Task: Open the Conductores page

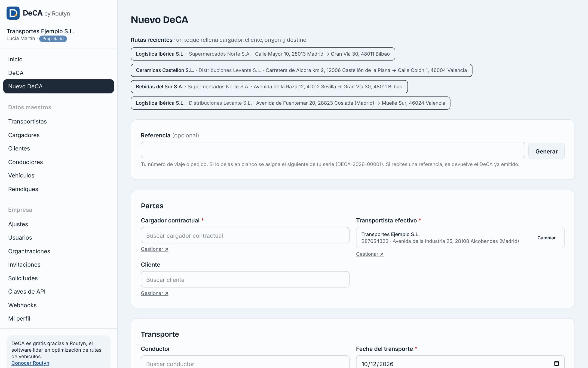Action: 59,162
